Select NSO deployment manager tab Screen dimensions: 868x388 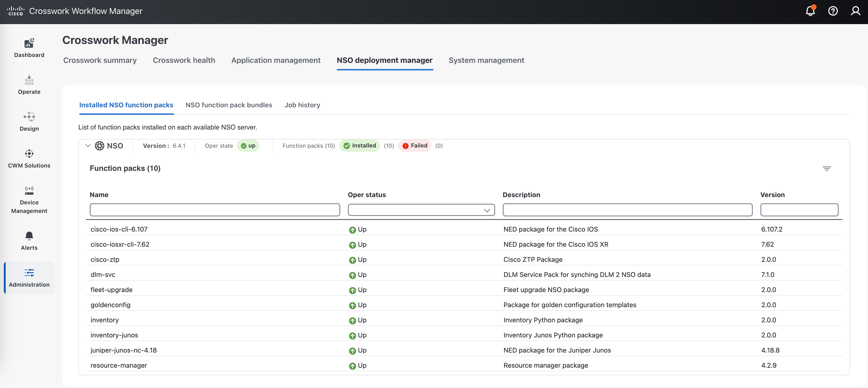click(384, 60)
